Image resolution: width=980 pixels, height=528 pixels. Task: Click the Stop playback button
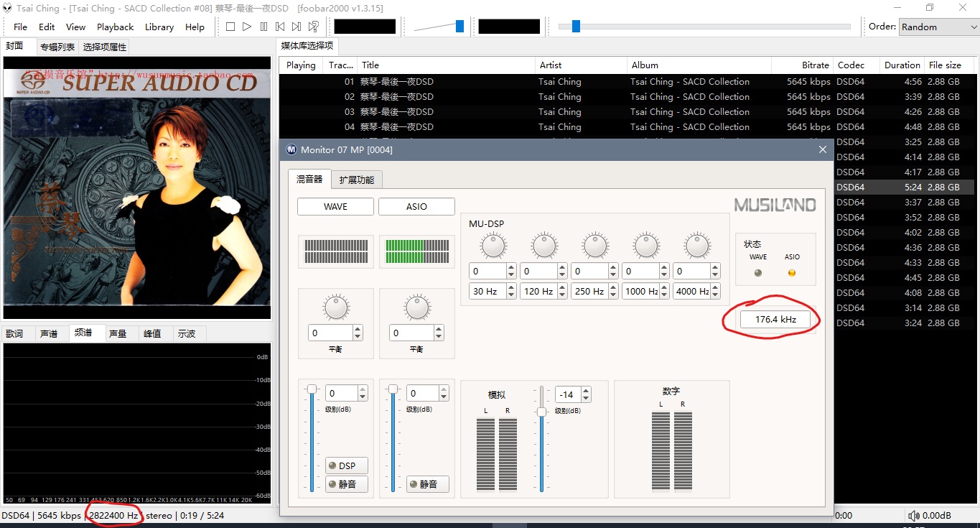click(230, 27)
